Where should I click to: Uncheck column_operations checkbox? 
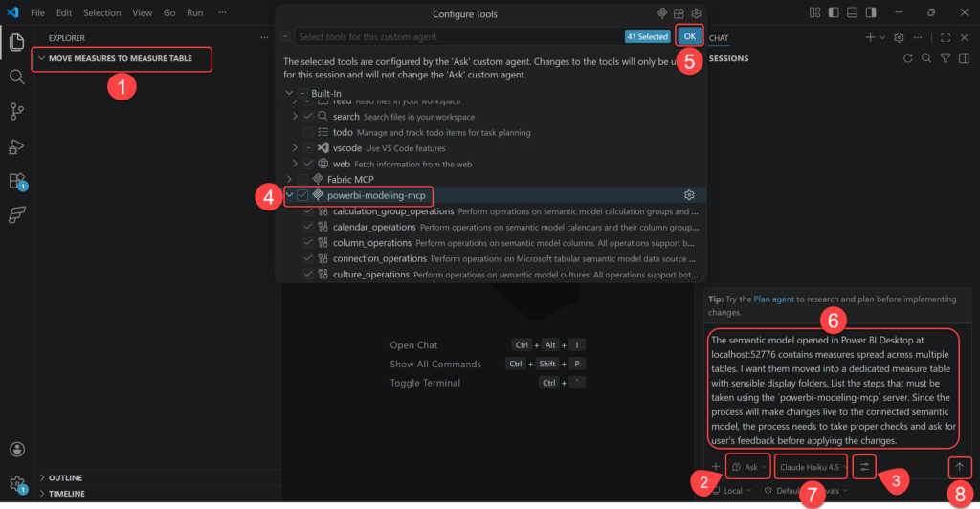click(x=308, y=242)
